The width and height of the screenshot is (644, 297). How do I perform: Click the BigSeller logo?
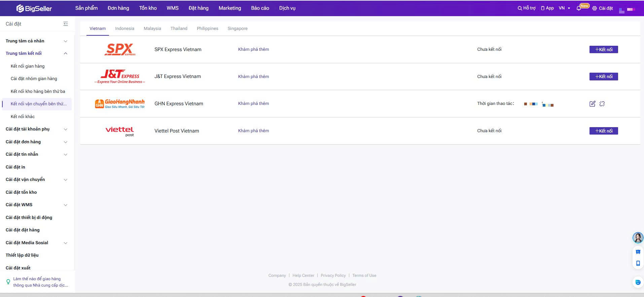tap(34, 8)
